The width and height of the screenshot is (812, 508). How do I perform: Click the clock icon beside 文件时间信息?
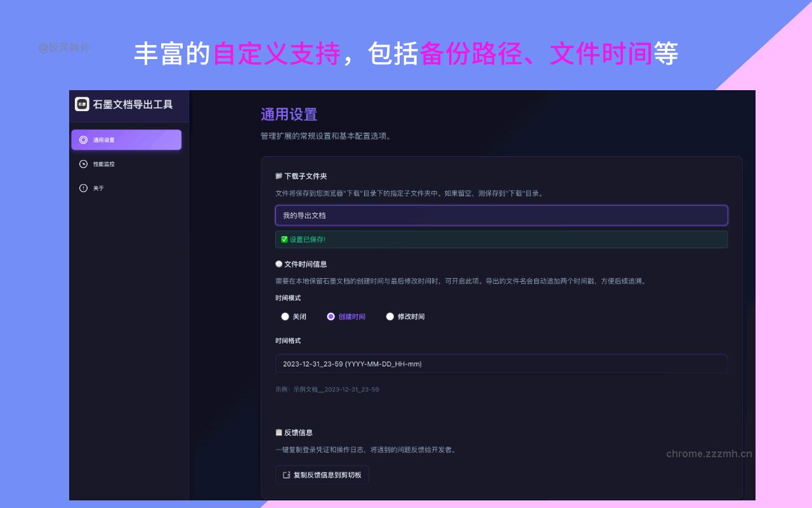pos(278,264)
